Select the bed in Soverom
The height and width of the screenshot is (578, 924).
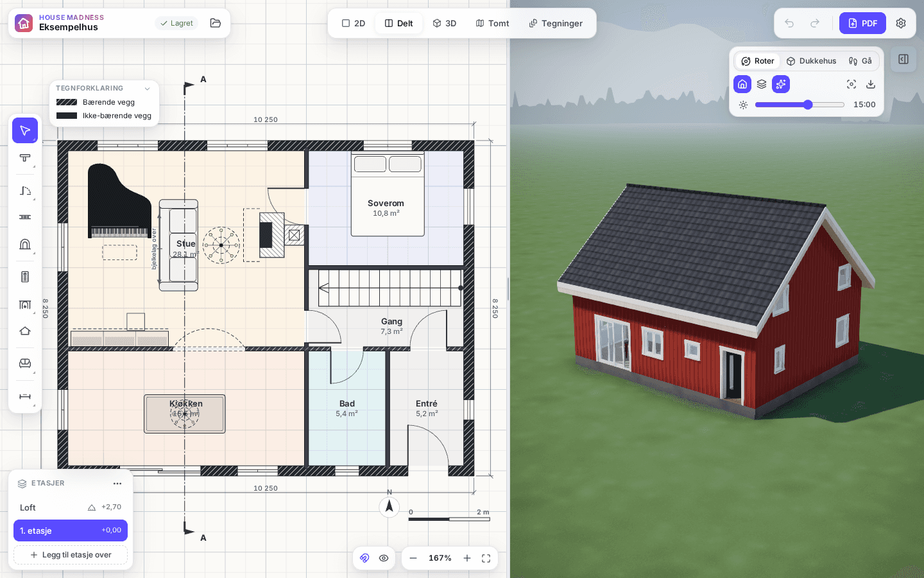[x=388, y=195]
